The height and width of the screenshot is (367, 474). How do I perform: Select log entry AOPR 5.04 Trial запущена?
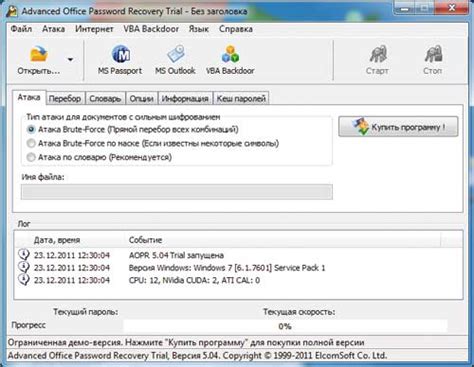238,255
